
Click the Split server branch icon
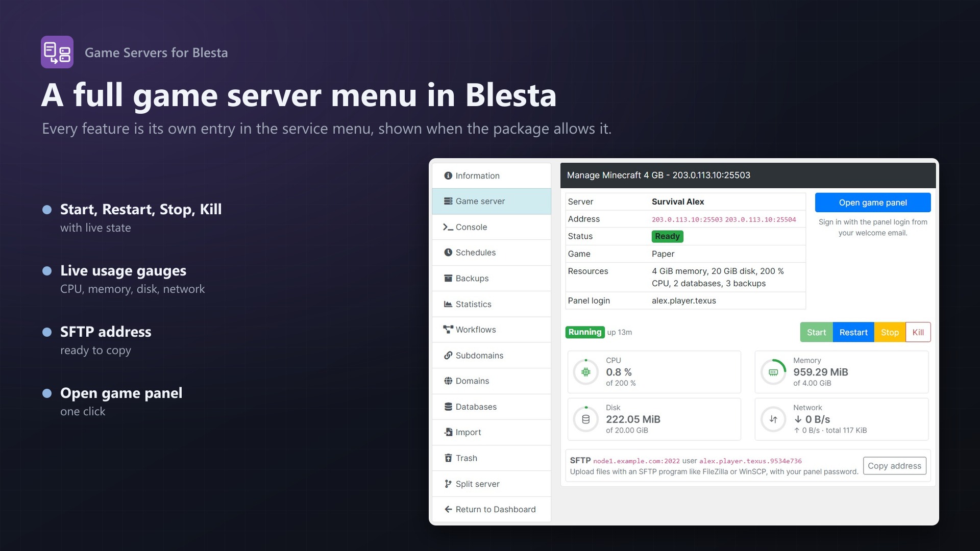(x=448, y=484)
